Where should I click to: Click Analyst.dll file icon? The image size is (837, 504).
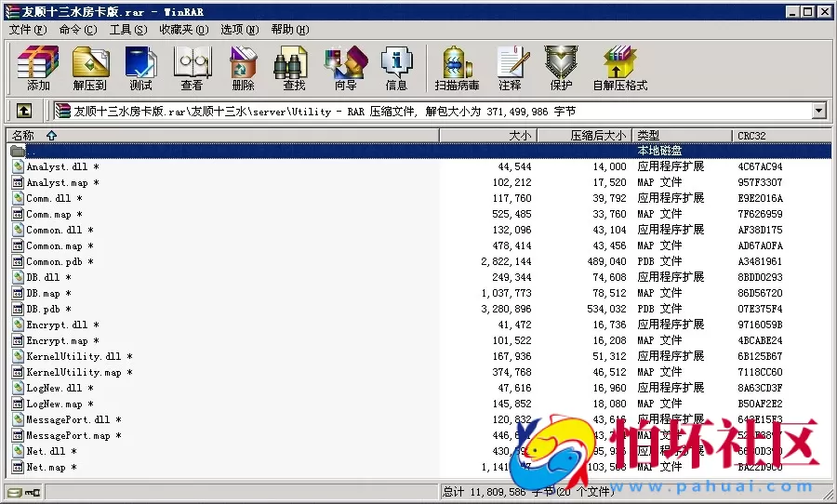(x=18, y=166)
